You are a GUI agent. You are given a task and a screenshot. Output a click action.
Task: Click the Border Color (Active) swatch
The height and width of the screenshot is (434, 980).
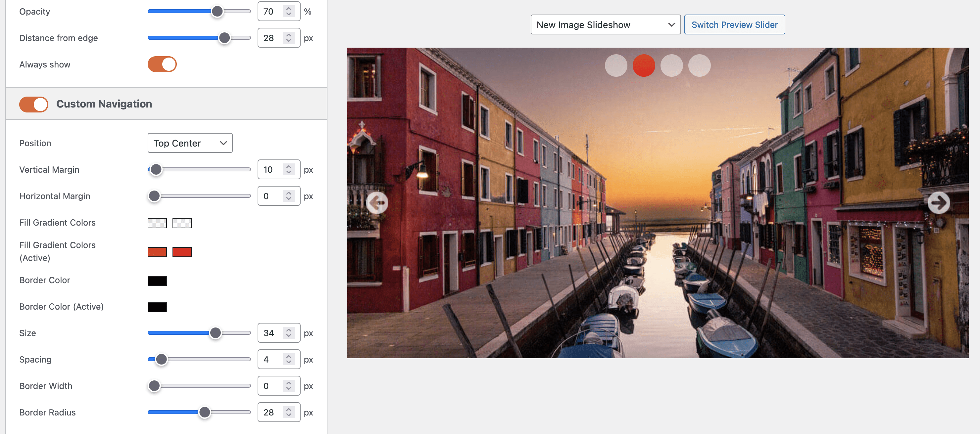[157, 307]
